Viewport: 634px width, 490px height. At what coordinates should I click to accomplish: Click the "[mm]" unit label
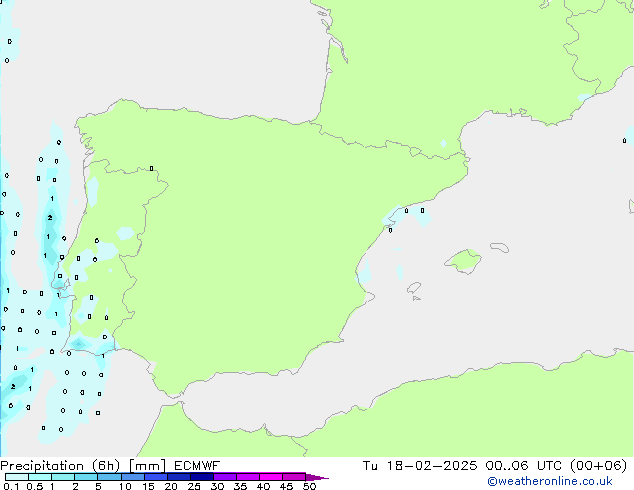pyautogui.click(x=147, y=466)
